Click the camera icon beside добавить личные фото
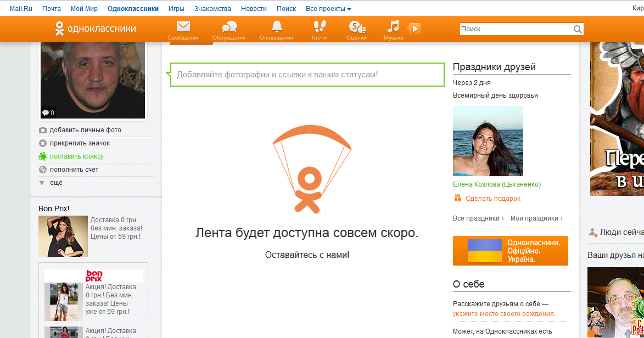 pos(43,130)
